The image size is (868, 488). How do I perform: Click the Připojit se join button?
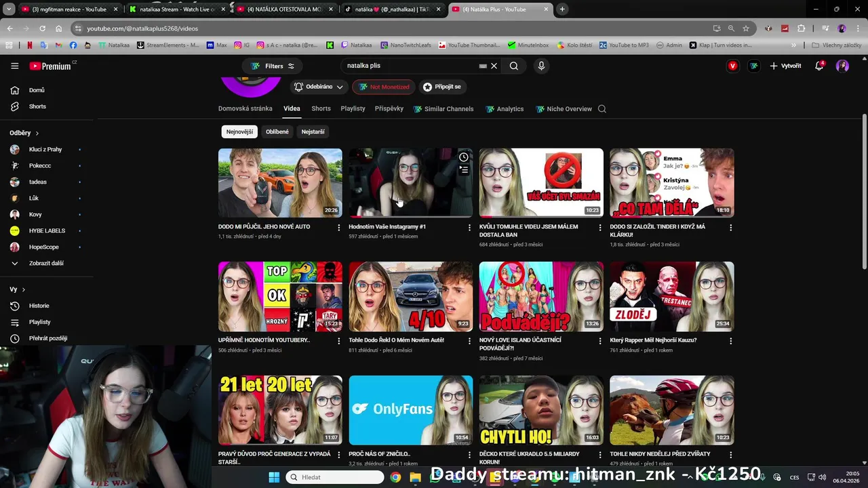tap(442, 87)
